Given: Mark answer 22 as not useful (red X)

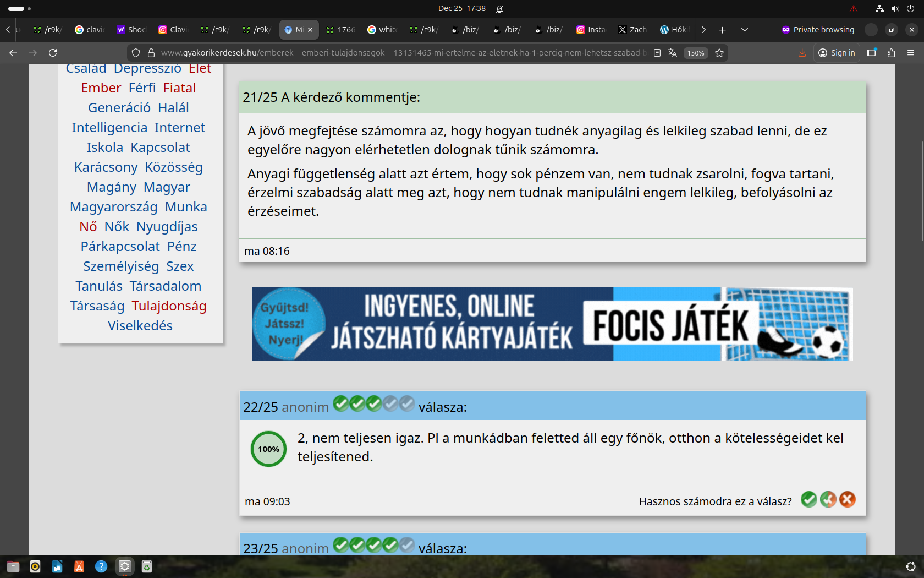Looking at the screenshot, I should coord(848,499).
